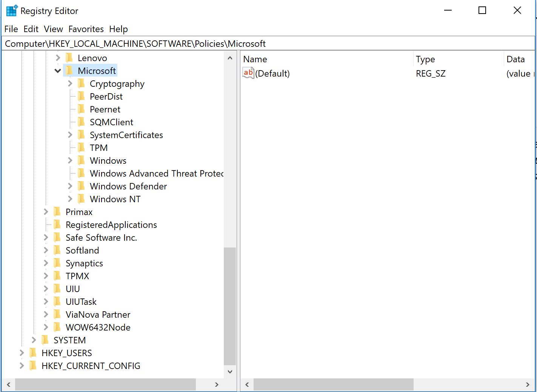The width and height of the screenshot is (537, 392).
Task: Open the Favorites menu
Action: 86,29
